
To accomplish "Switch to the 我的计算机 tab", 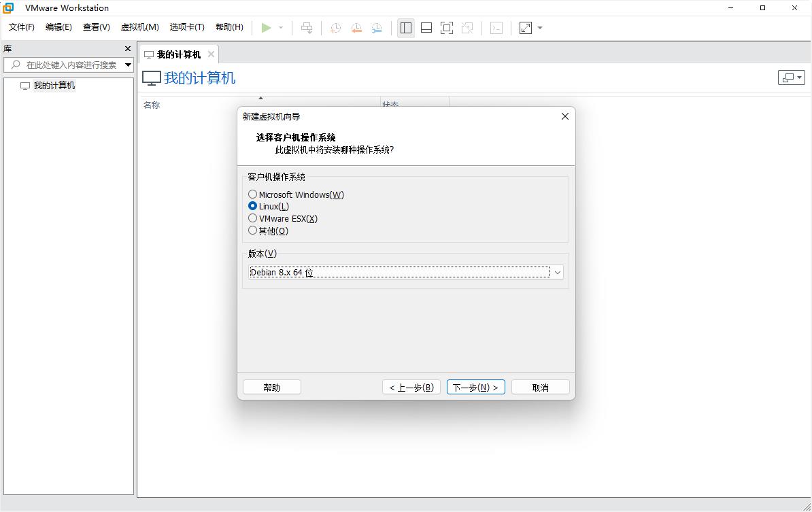I will pos(179,54).
